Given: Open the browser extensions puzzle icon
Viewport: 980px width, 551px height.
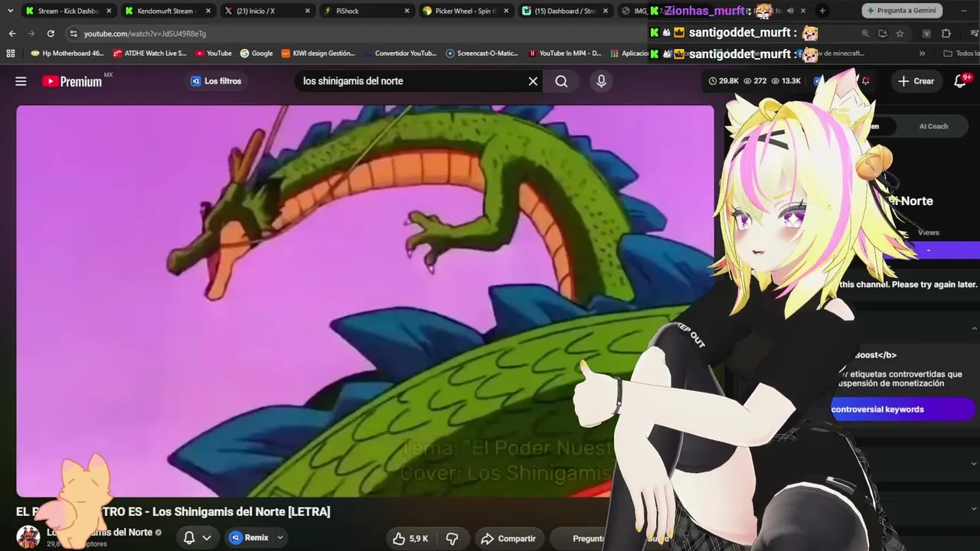Looking at the screenshot, I should coord(946,34).
